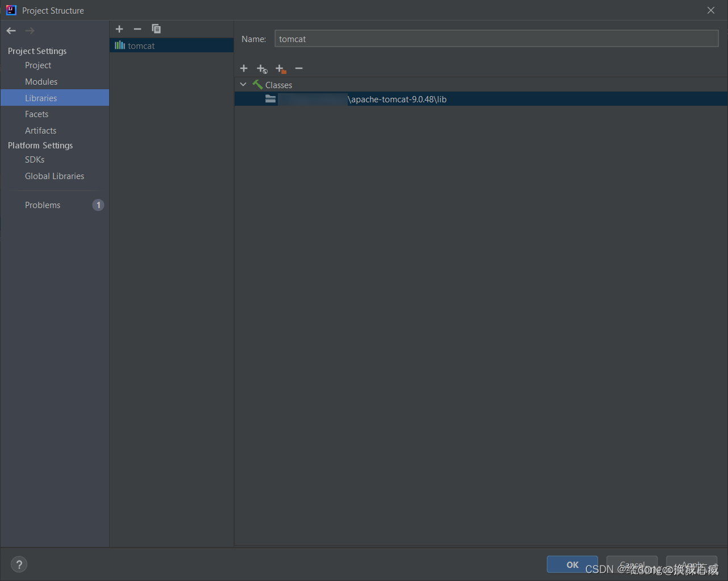Click the forward navigation arrow
The width and height of the screenshot is (728, 581).
[x=30, y=31]
